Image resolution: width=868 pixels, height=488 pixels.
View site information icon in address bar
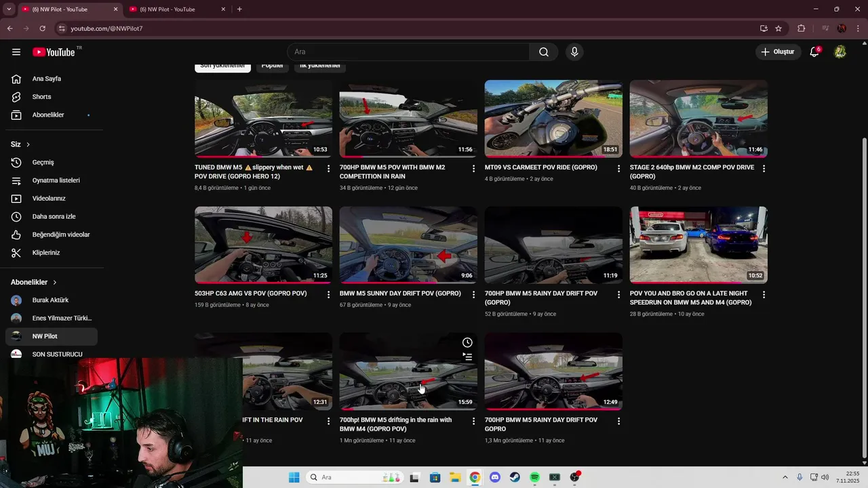point(62,28)
